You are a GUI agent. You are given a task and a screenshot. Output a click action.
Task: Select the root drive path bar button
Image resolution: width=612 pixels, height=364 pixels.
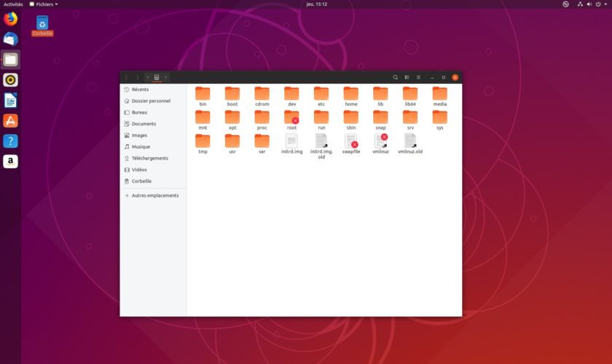coord(157,77)
